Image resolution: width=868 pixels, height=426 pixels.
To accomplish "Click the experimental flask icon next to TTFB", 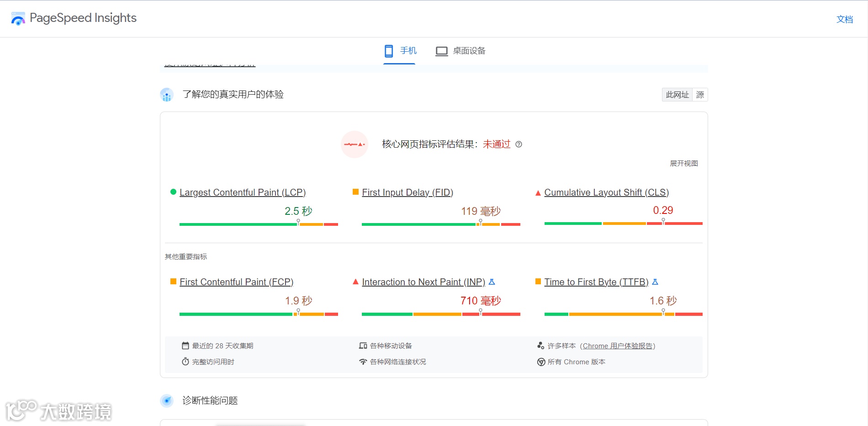I will [x=656, y=282].
